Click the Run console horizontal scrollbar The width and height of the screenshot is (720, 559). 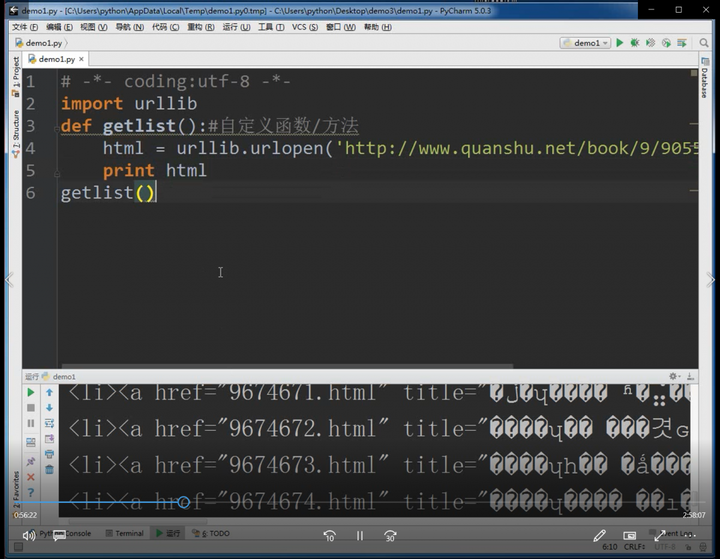[x=138, y=521]
